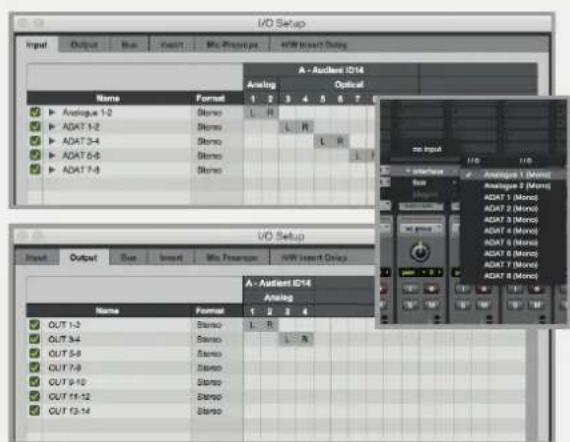Open Mic Preamps tab in inputs window
This screenshot has width=570, height=442.
232,45
